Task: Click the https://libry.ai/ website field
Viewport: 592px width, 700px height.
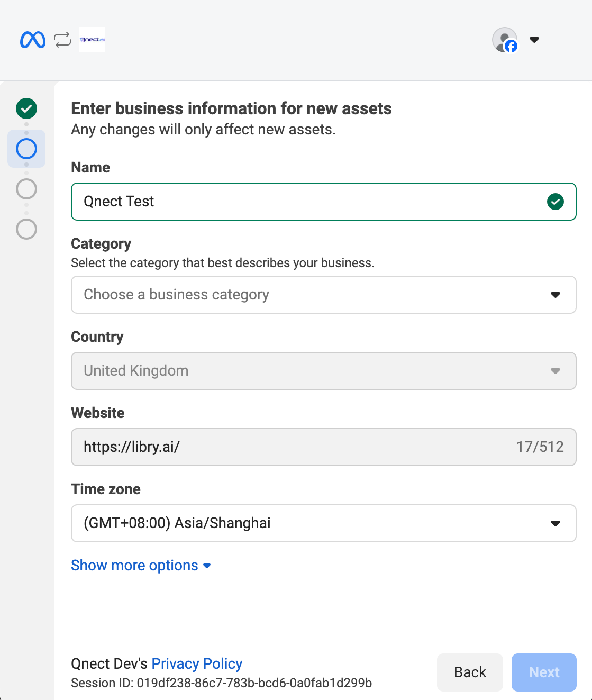Action: (x=324, y=447)
